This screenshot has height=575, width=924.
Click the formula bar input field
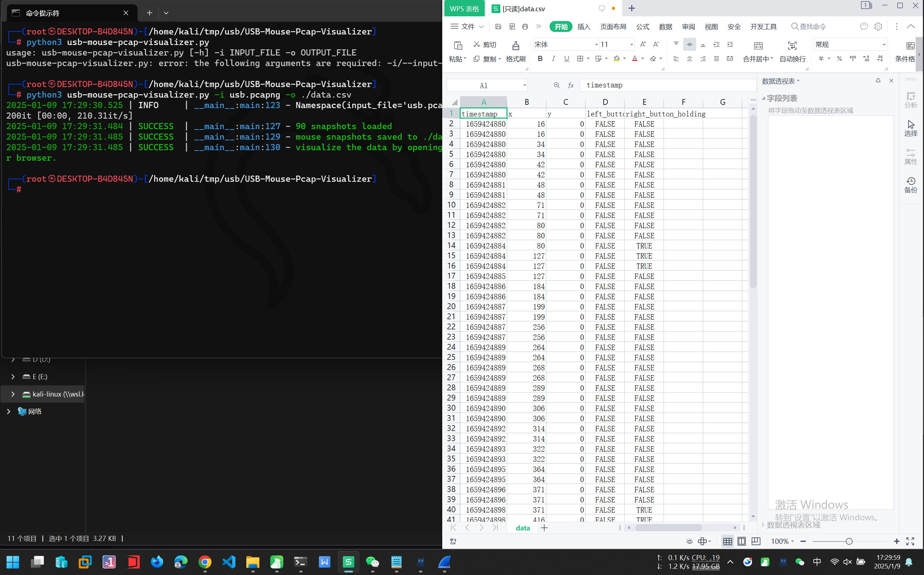pyautogui.click(x=668, y=85)
